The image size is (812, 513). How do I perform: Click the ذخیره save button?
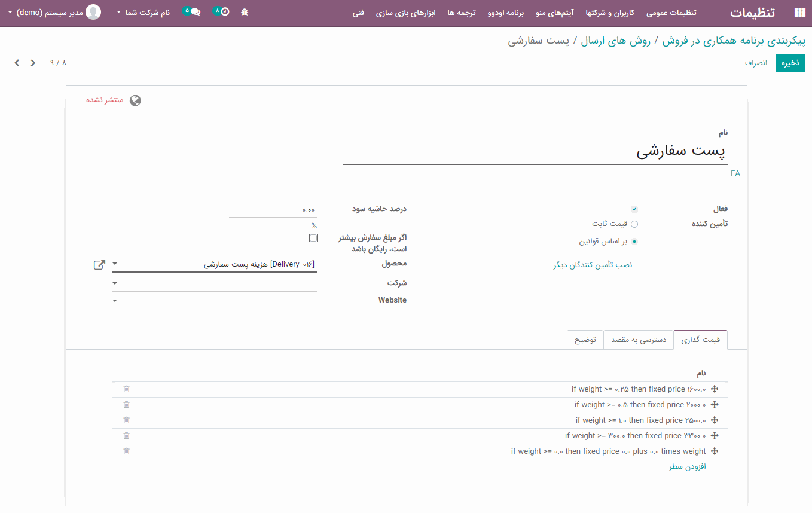coord(790,63)
